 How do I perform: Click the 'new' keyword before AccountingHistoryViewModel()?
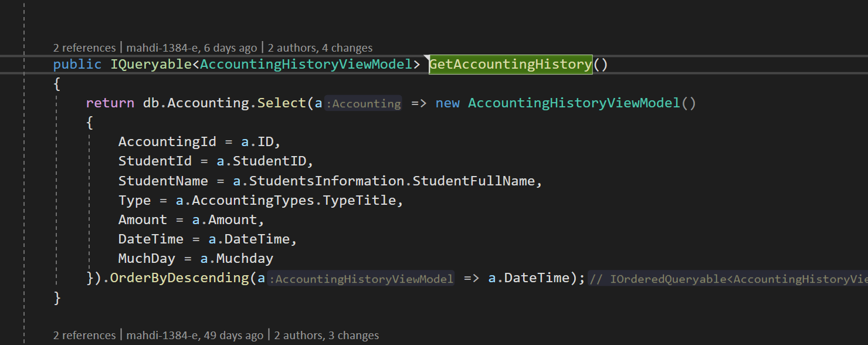point(447,103)
